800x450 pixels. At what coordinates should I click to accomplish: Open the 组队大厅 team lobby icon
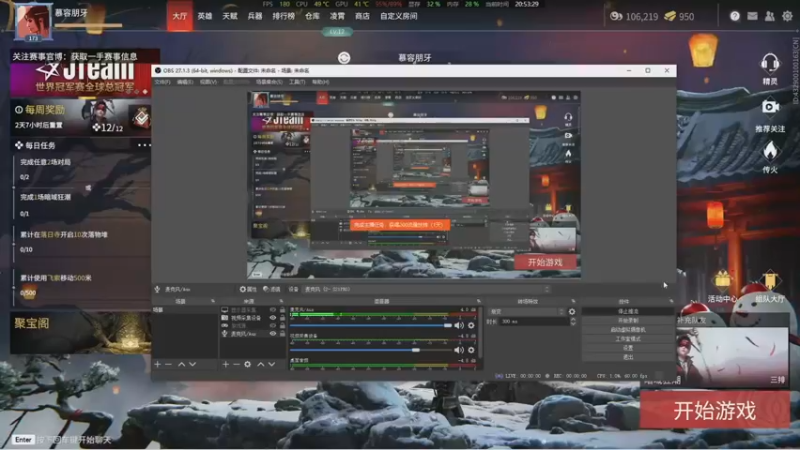(x=770, y=281)
